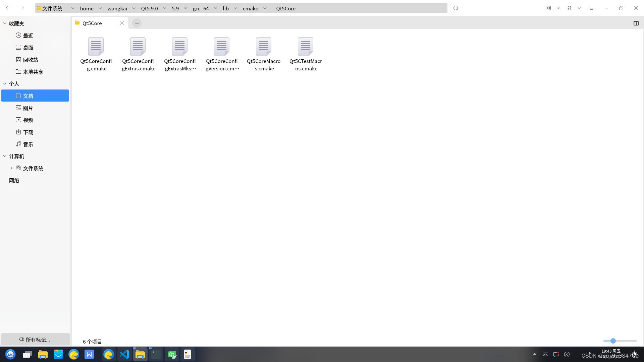Click the 所有标记 button
This screenshot has height=362, width=644.
point(35,339)
